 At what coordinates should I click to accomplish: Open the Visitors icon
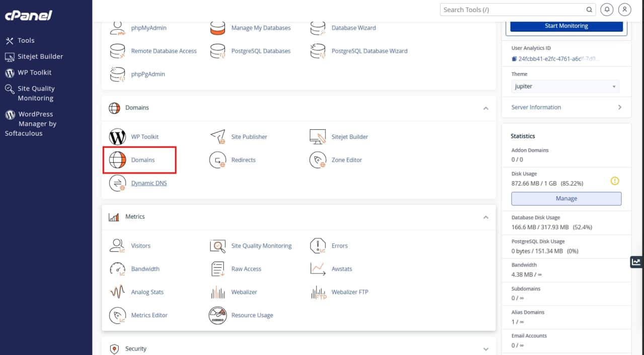point(117,246)
